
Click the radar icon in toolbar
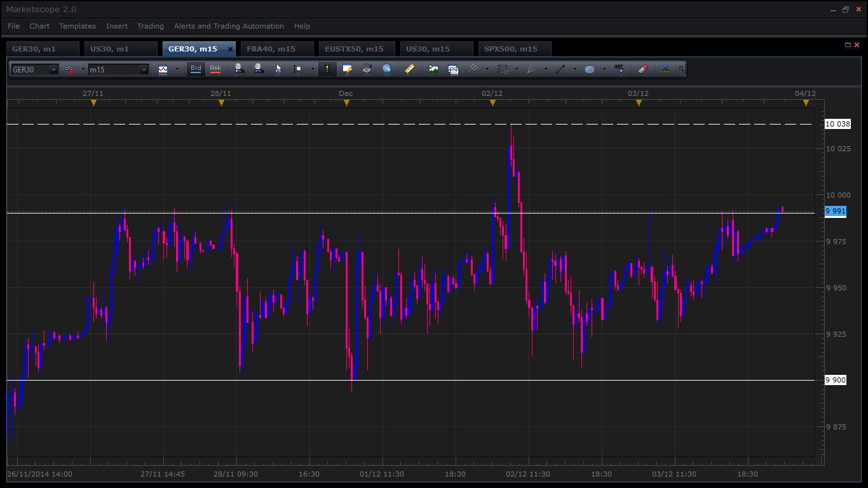[386, 69]
